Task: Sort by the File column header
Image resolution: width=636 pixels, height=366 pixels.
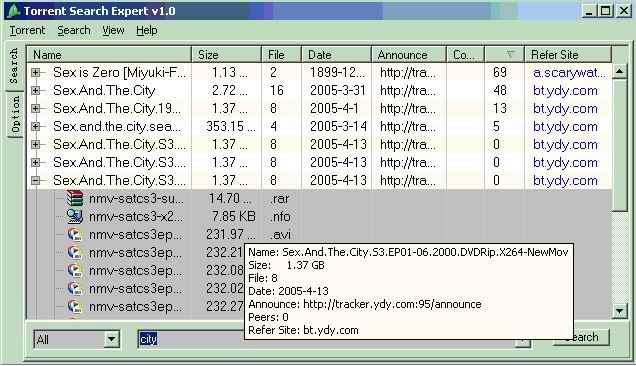Action: pos(281,54)
